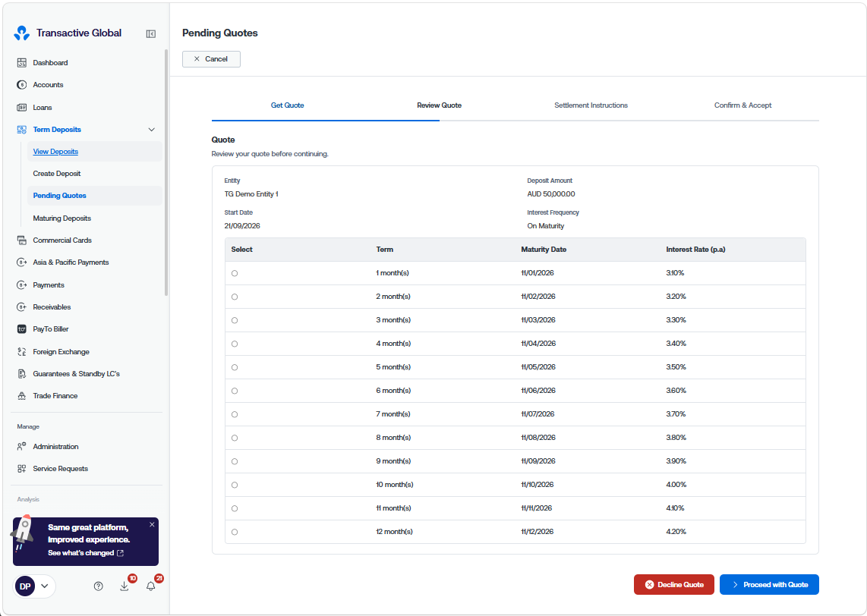Screen dimensions: 867x616
Task: Click the Transactive Global logo icon
Action: [x=21, y=33]
